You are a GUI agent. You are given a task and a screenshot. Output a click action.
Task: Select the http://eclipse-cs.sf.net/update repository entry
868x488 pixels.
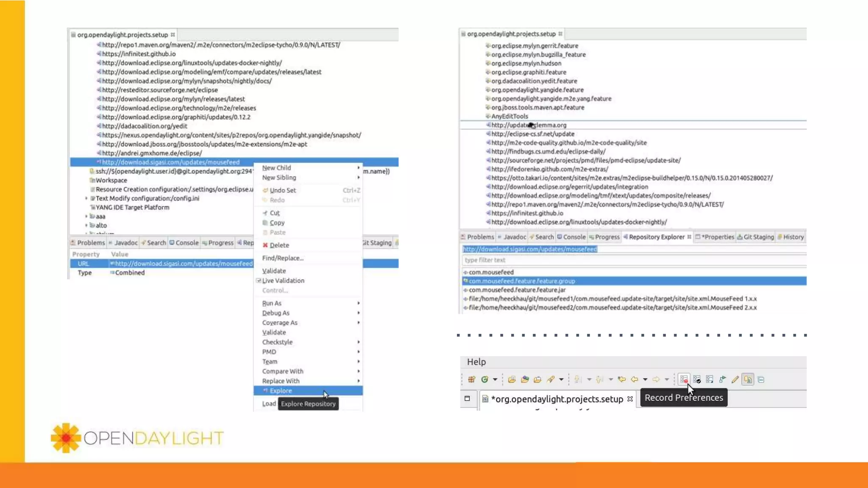tap(533, 134)
